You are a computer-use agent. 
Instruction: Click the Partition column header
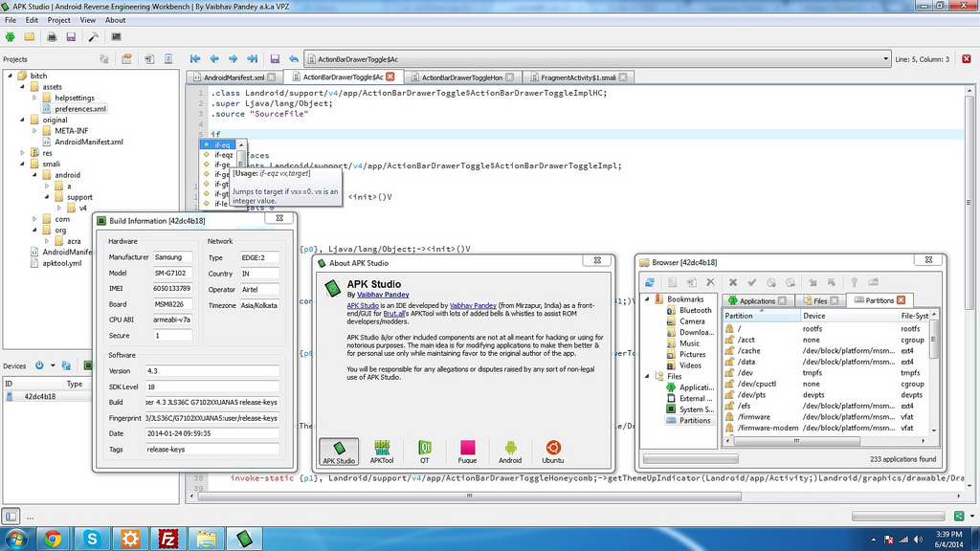(x=762, y=316)
